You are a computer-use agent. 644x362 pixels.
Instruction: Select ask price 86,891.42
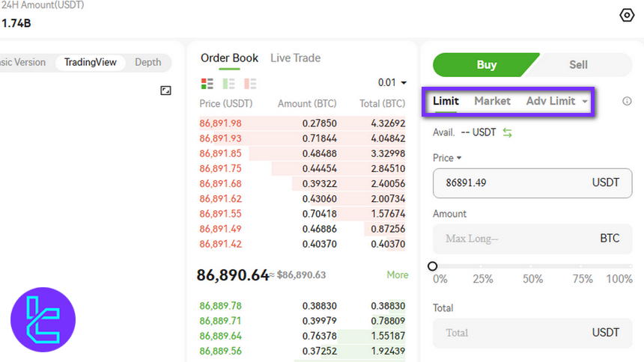[221, 244]
